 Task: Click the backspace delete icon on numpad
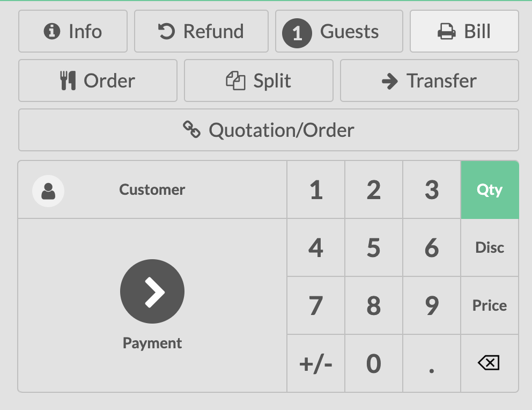pos(489,363)
